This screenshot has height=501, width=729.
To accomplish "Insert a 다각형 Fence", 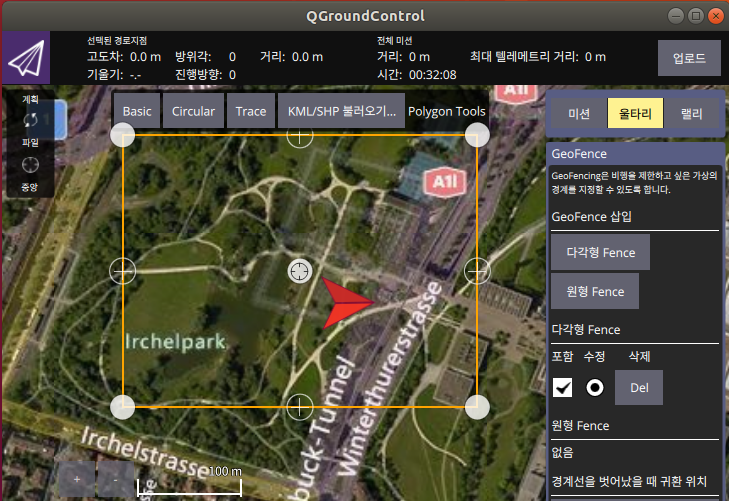I will coord(600,252).
